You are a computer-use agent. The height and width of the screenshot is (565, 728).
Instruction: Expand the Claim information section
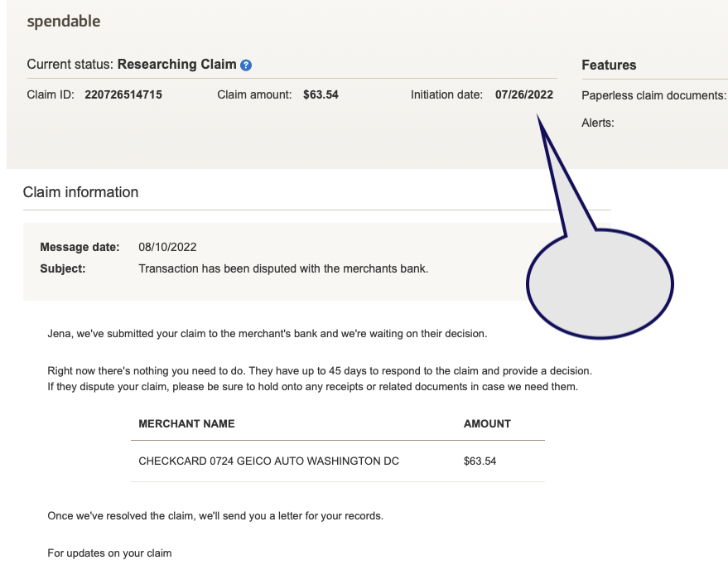(80, 191)
